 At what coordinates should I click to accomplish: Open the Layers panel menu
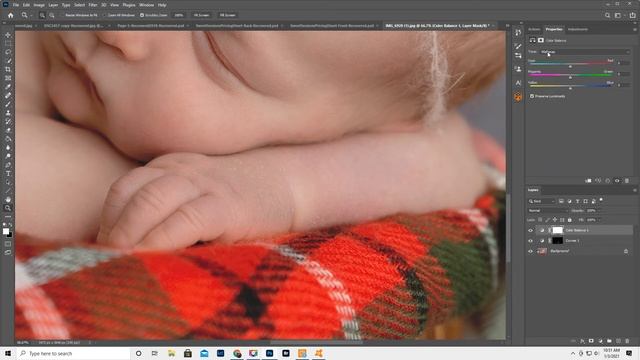(635, 190)
